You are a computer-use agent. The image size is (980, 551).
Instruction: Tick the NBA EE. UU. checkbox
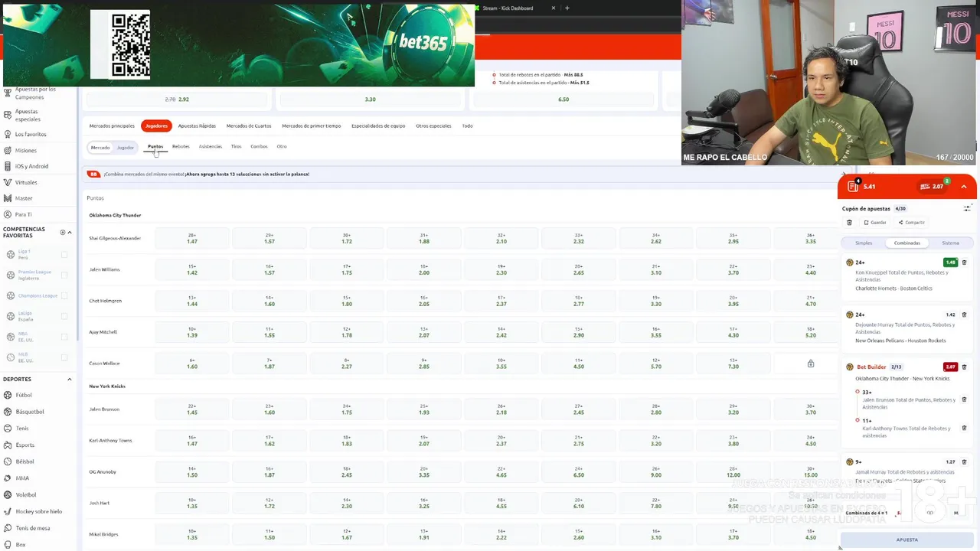(64, 337)
